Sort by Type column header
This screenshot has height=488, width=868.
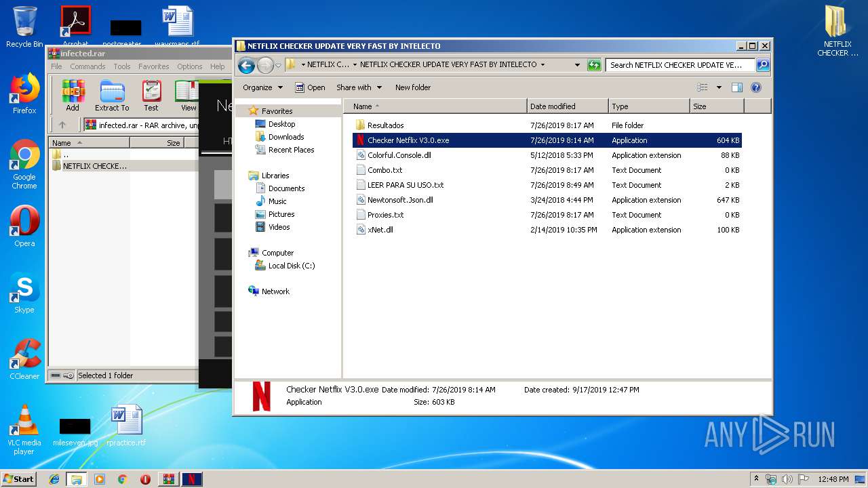click(x=649, y=106)
